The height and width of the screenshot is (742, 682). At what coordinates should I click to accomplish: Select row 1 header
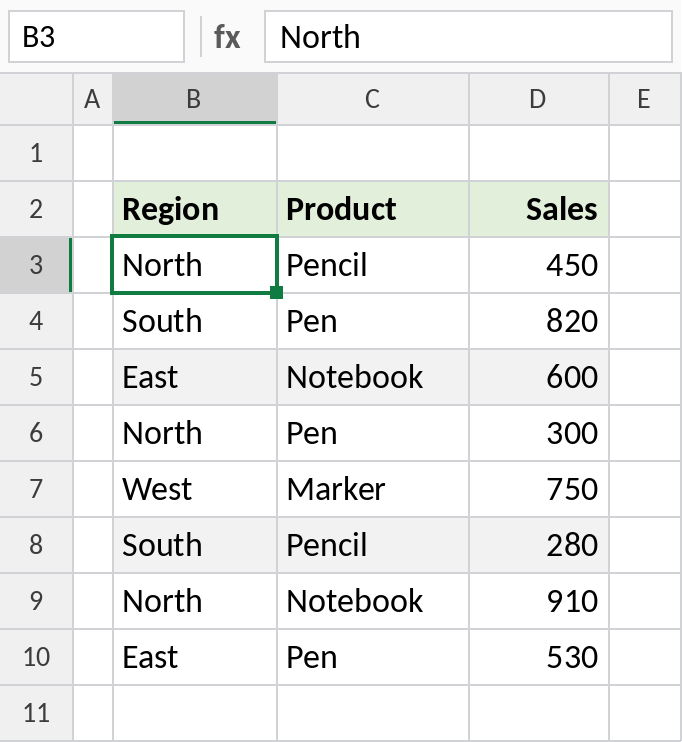click(36, 153)
